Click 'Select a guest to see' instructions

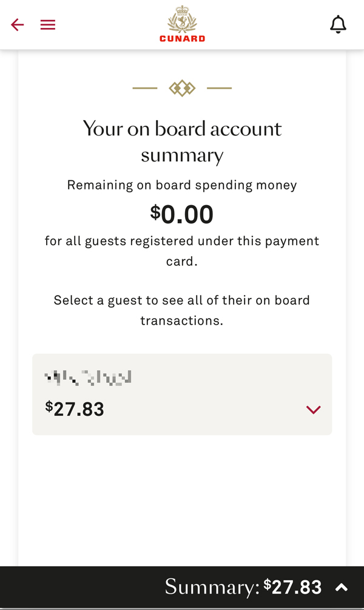coord(182,310)
